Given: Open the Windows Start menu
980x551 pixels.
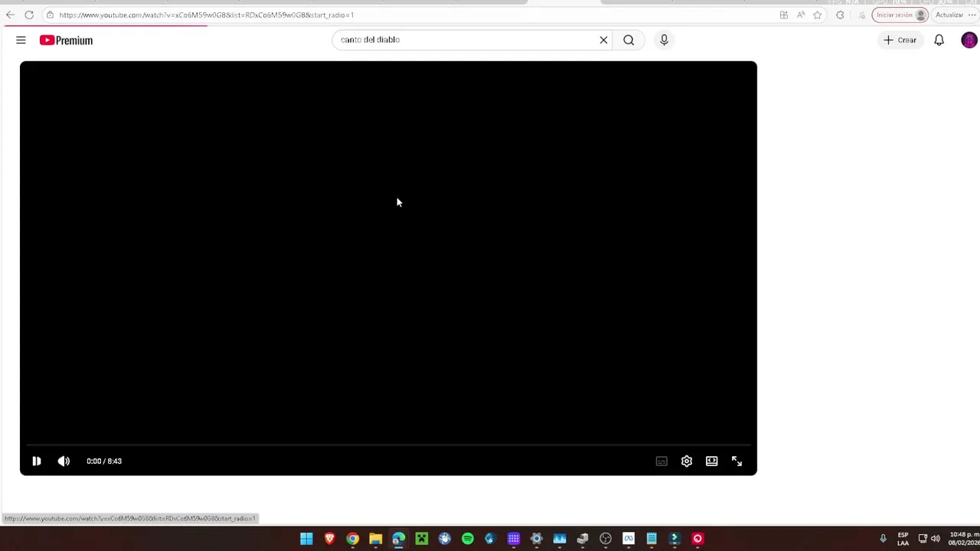Looking at the screenshot, I should (306, 539).
